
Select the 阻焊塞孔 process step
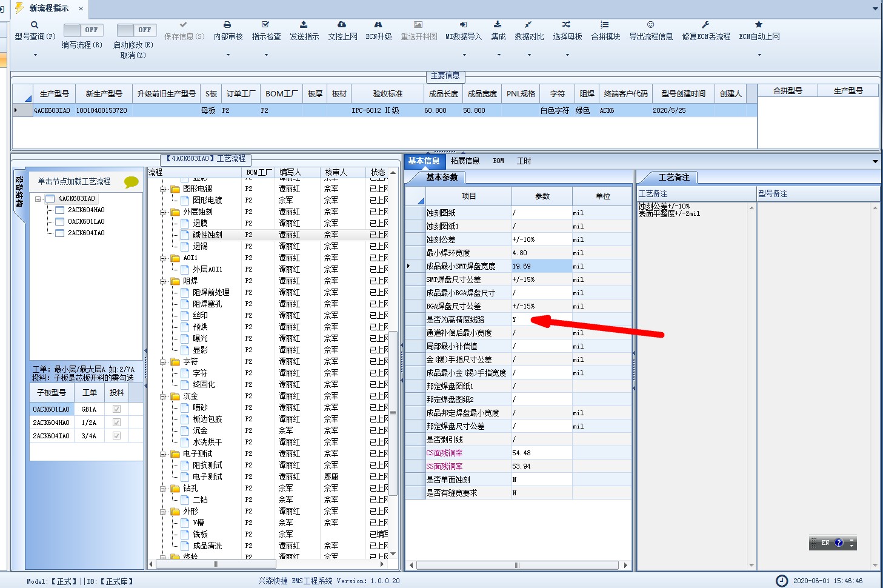tap(211, 304)
